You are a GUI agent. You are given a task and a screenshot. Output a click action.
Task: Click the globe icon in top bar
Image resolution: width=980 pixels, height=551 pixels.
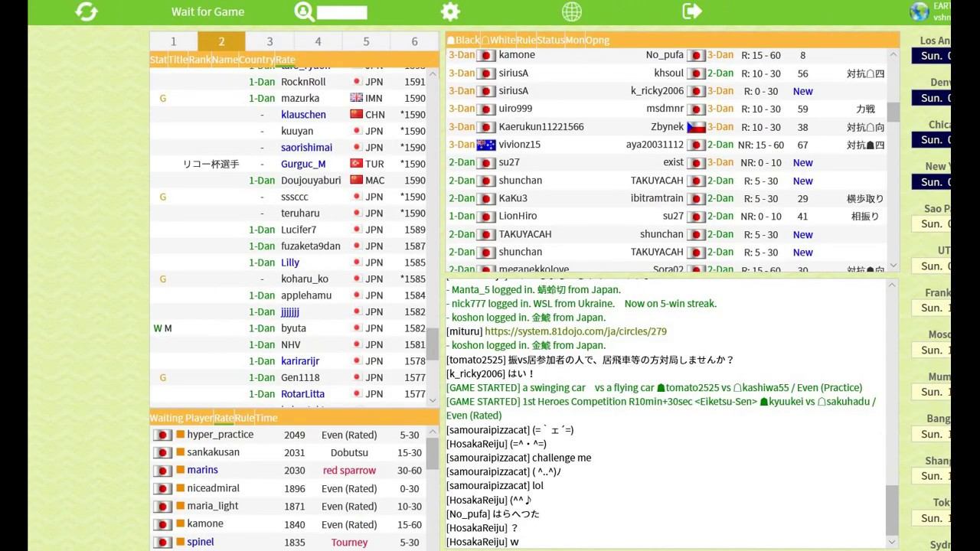coord(572,11)
